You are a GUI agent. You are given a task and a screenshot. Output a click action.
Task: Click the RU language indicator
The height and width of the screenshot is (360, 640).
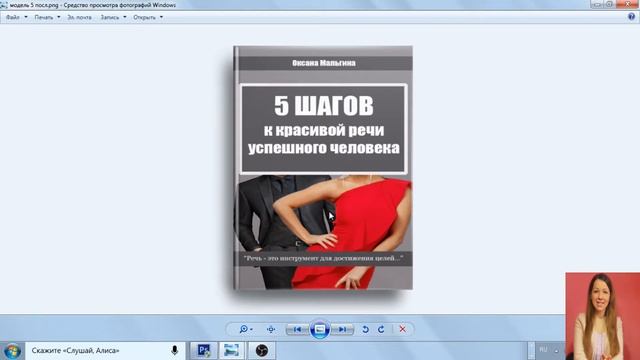[x=543, y=350]
